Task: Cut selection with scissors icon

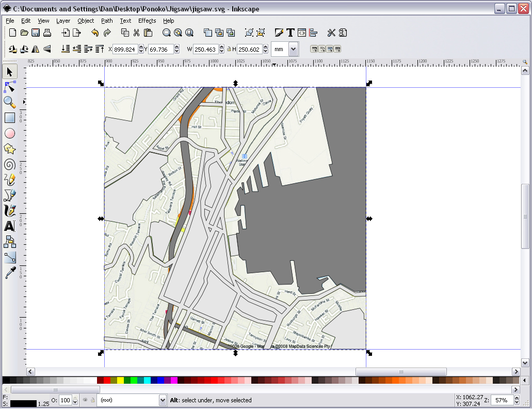Action: click(136, 33)
